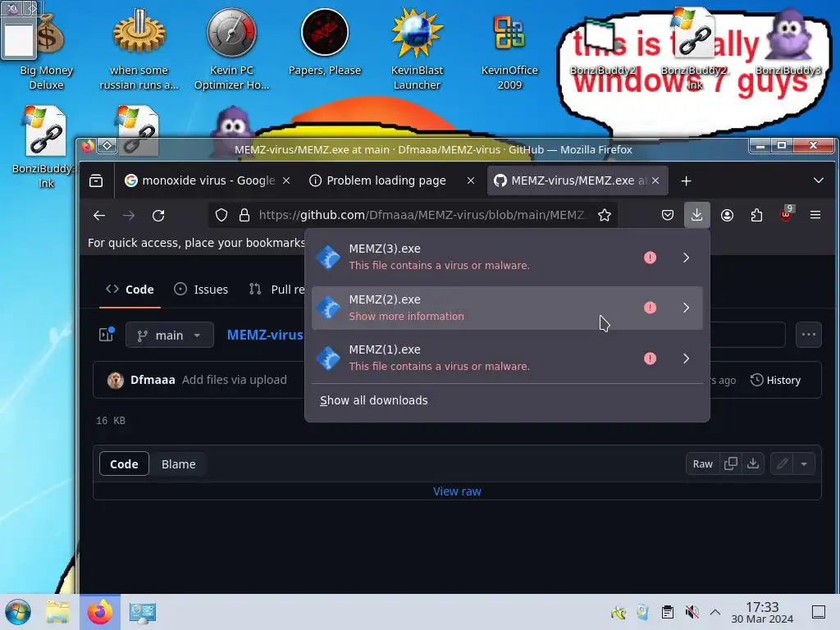Open the Extensions puzzle icon
Viewport: 840px width, 630px height.
coord(756,216)
